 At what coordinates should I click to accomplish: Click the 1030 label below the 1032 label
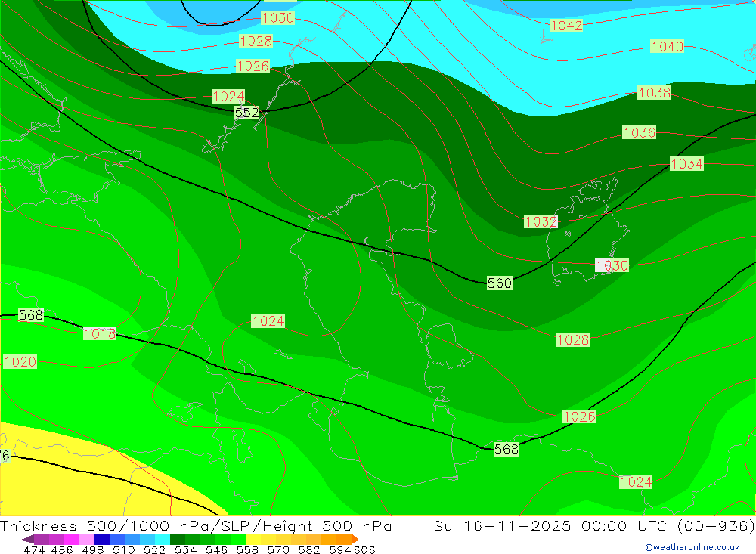click(x=612, y=265)
